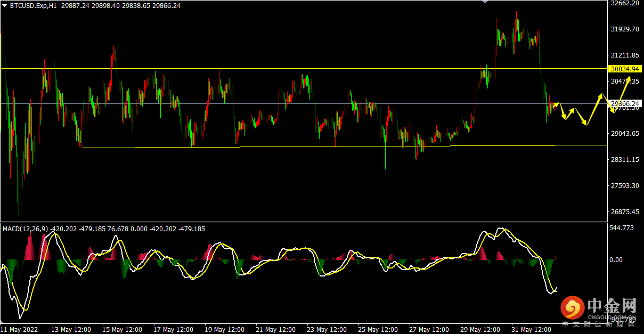Click the 32662.20 price axis label
644x334 pixels.
625,3
